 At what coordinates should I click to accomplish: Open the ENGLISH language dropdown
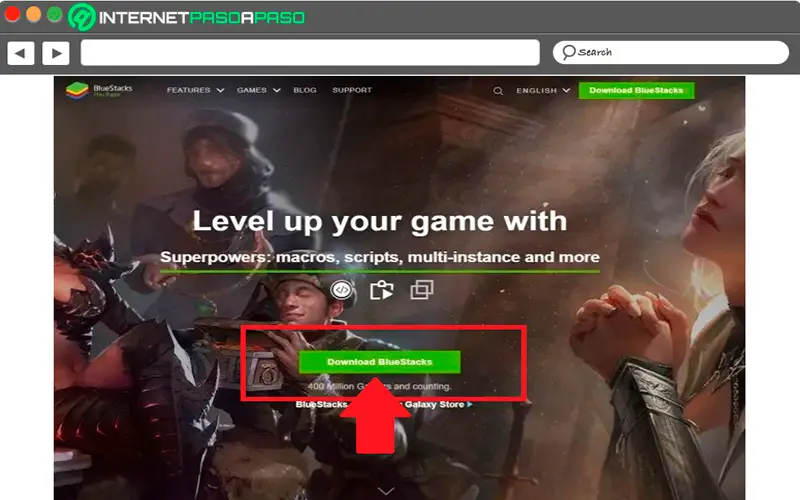tap(543, 91)
